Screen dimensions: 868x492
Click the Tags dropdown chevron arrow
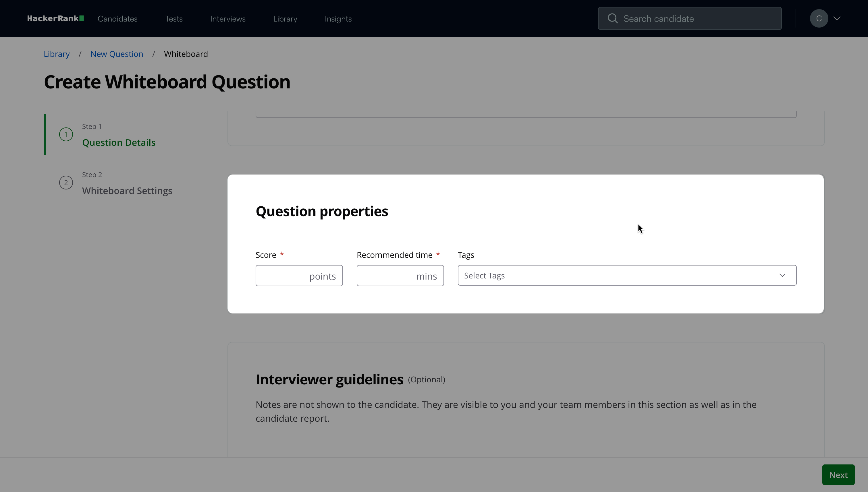pos(782,275)
